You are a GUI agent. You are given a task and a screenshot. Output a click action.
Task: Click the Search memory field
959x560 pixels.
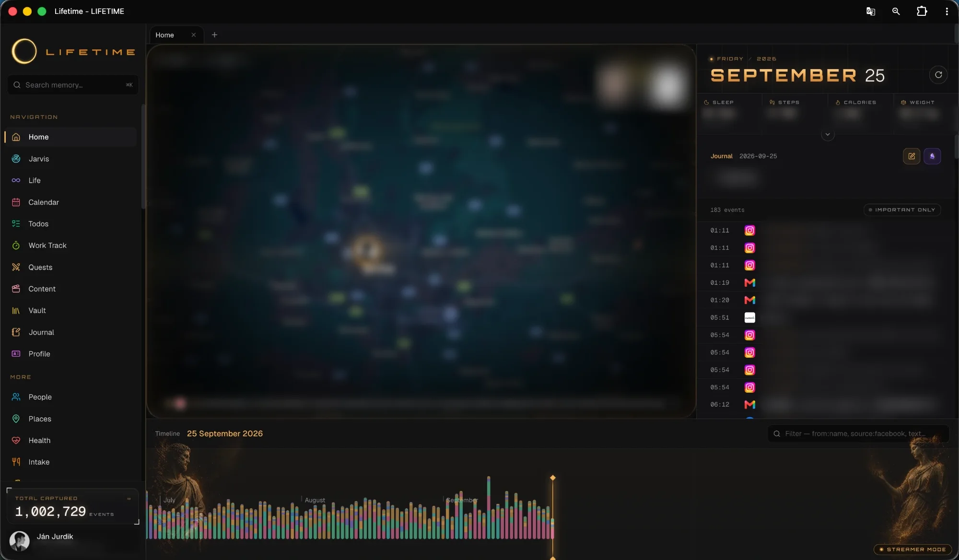point(72,85)
